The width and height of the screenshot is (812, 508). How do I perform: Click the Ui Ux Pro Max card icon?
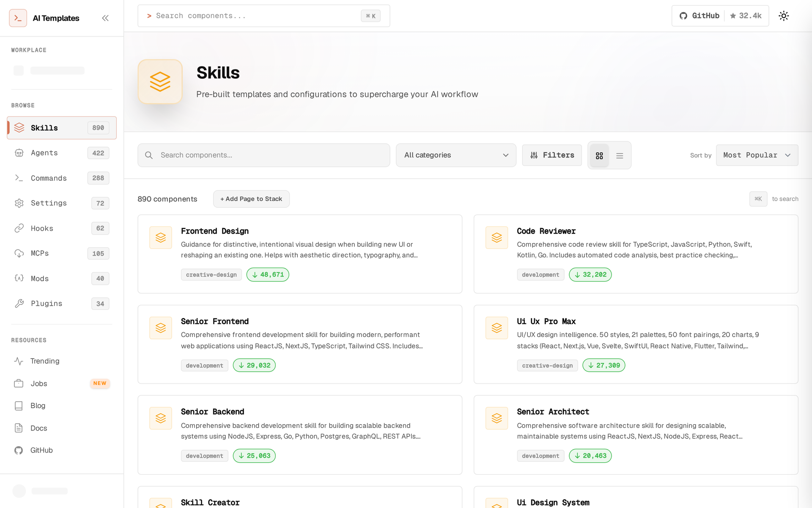[497, 328]
